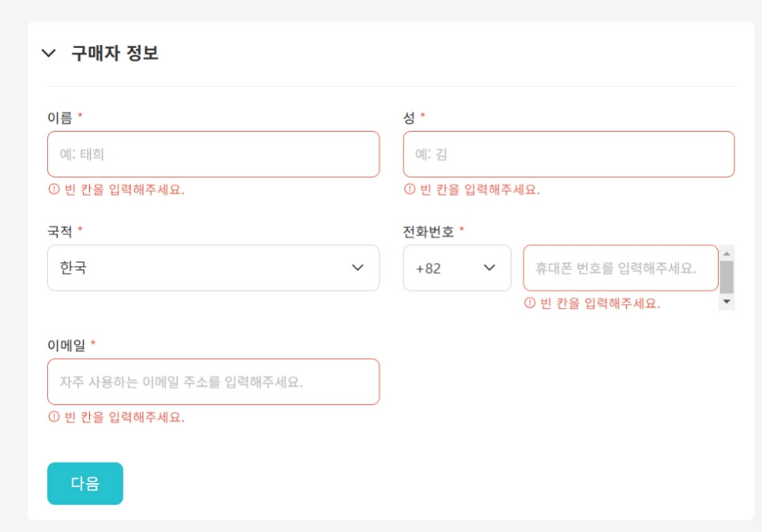Image resolution: width=762 pixels, height=532 pixels.
Task: Click the error icon below 성 field
Action: pos(409,189)
